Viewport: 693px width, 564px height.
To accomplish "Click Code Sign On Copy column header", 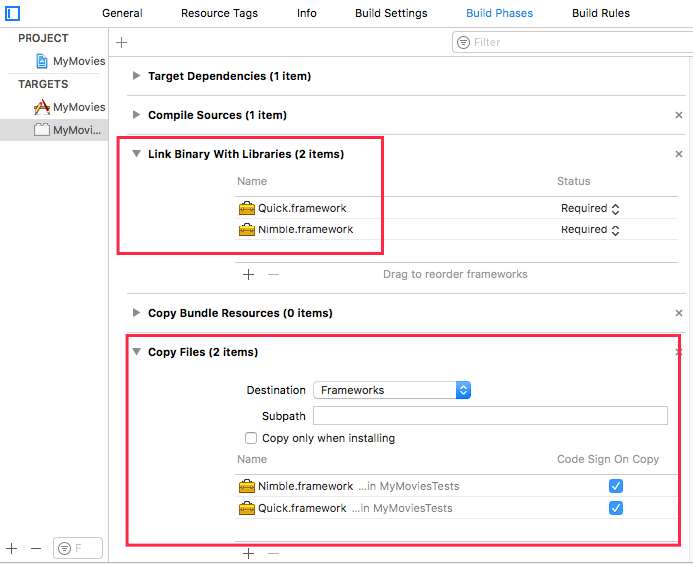I will (608, 459).
